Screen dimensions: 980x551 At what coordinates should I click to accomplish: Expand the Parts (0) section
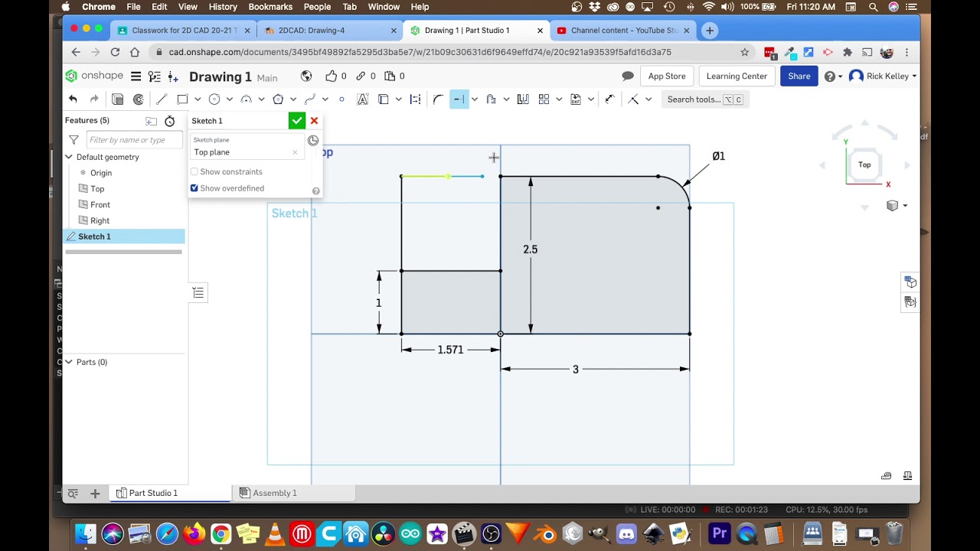tap(69, 362)
